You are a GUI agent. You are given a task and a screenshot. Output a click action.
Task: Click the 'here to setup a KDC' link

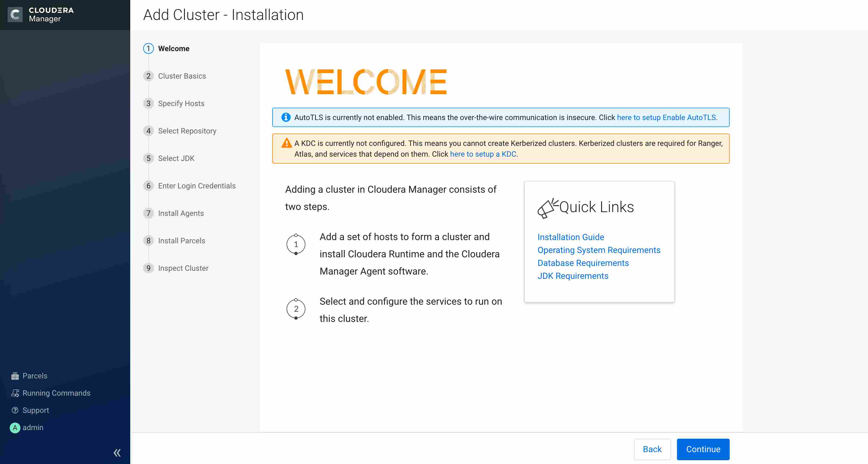tap(483, 154)
